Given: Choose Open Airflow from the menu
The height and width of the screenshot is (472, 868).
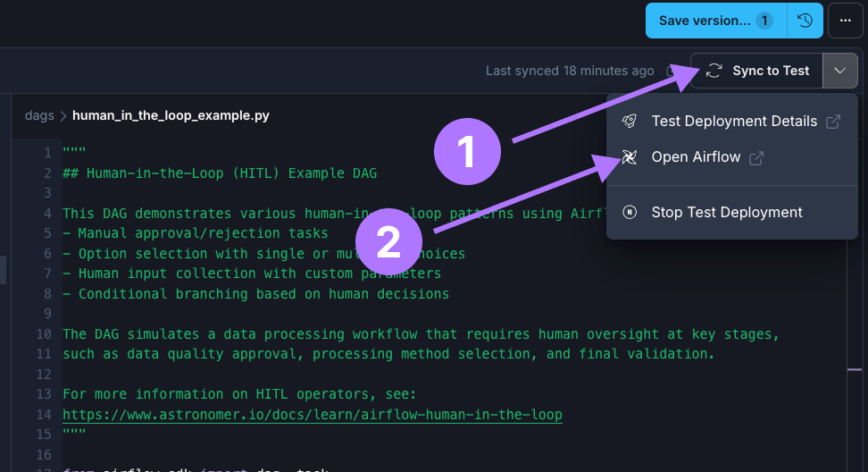Looking at the screenshot, I should (x=696, y=157).
